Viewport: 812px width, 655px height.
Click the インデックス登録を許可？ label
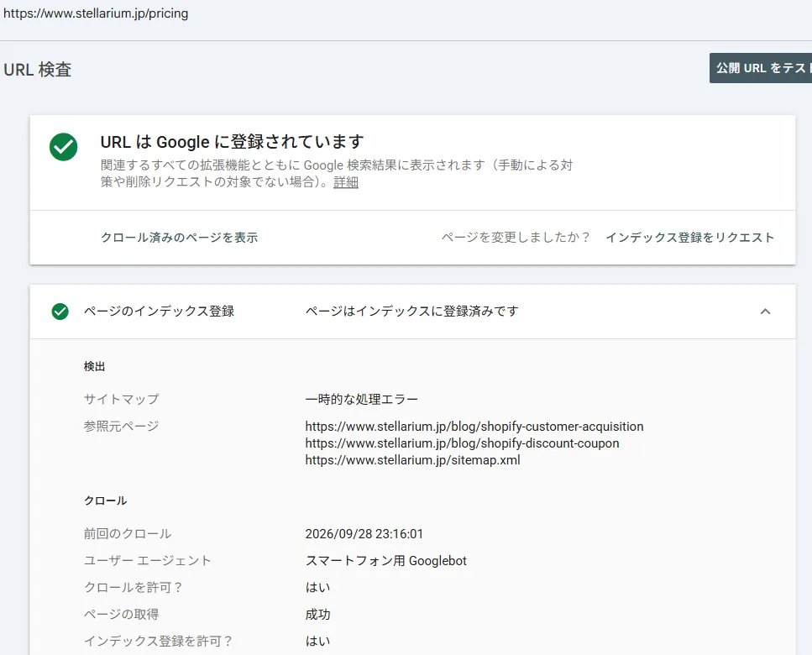point(158,641)
